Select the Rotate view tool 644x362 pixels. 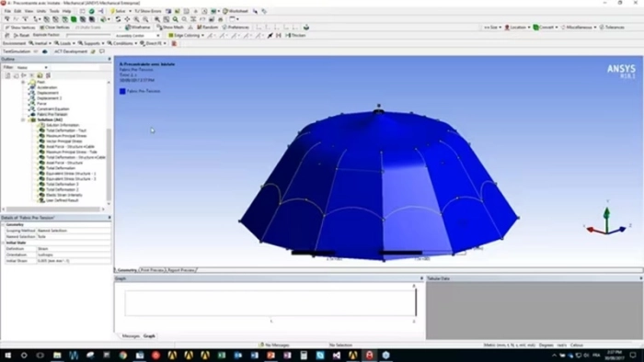pos(119,19)
